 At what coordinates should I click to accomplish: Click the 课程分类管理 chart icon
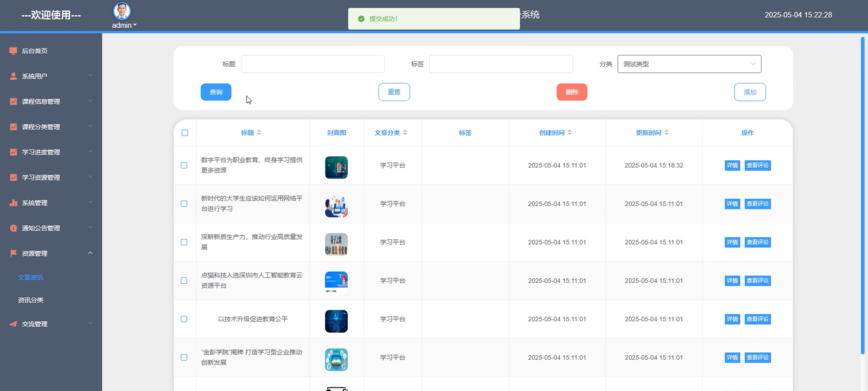click(13, 127)
